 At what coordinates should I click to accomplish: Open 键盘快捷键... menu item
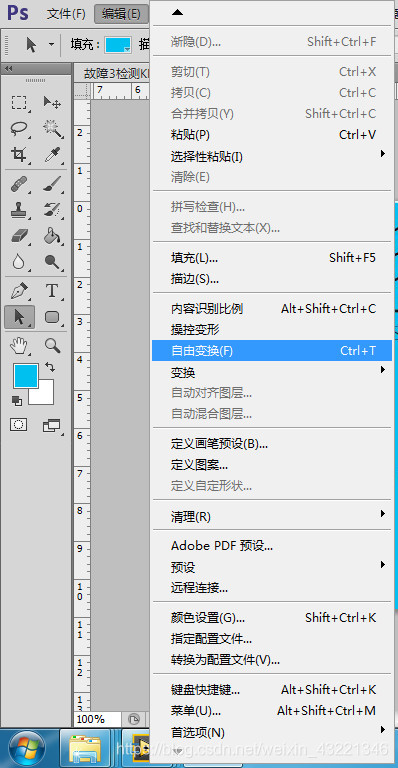point(272,690)
